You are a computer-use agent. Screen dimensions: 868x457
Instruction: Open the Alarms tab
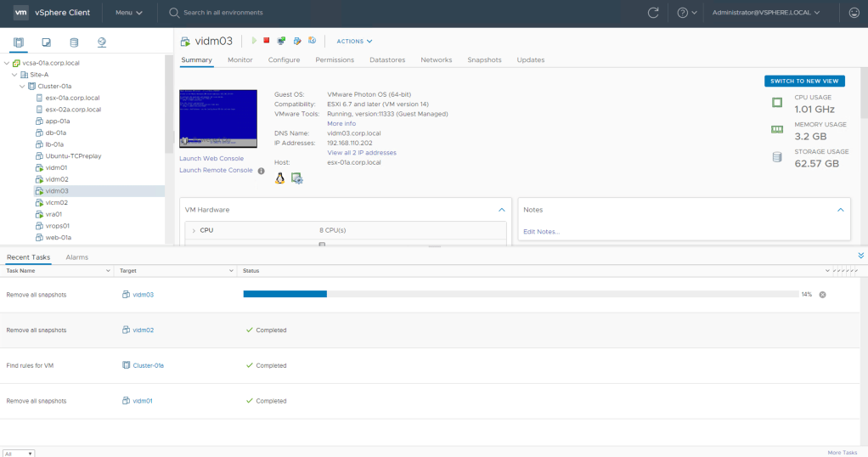click(76, 257)
